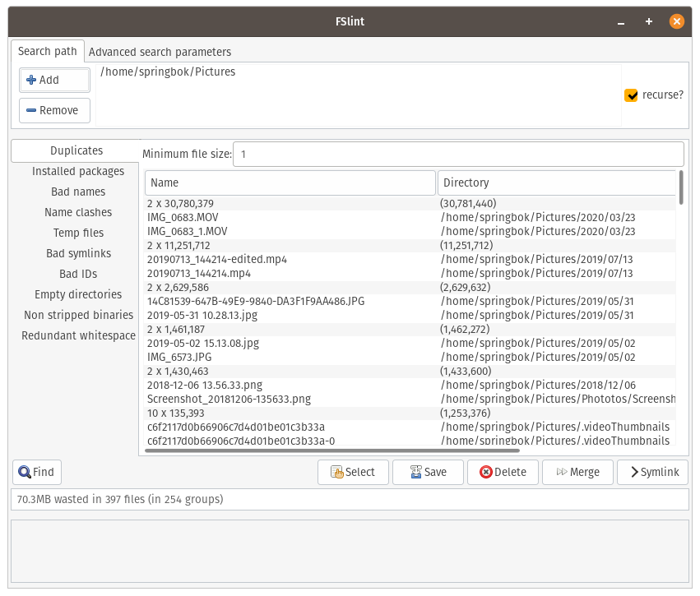Select the IMG_0683_1.MOV duplicate row

[188, 232]
